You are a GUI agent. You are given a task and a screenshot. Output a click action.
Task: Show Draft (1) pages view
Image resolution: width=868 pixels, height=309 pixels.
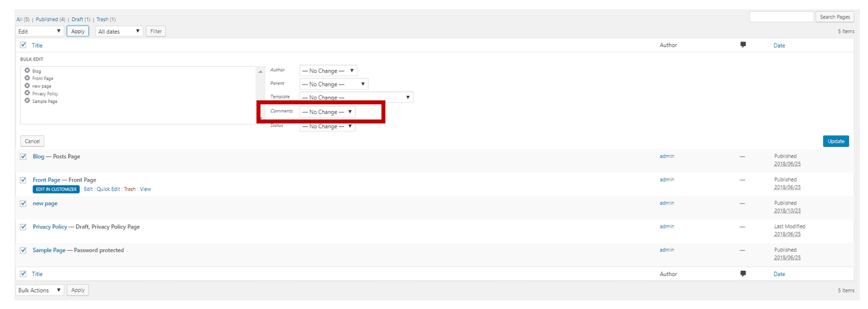80,20
